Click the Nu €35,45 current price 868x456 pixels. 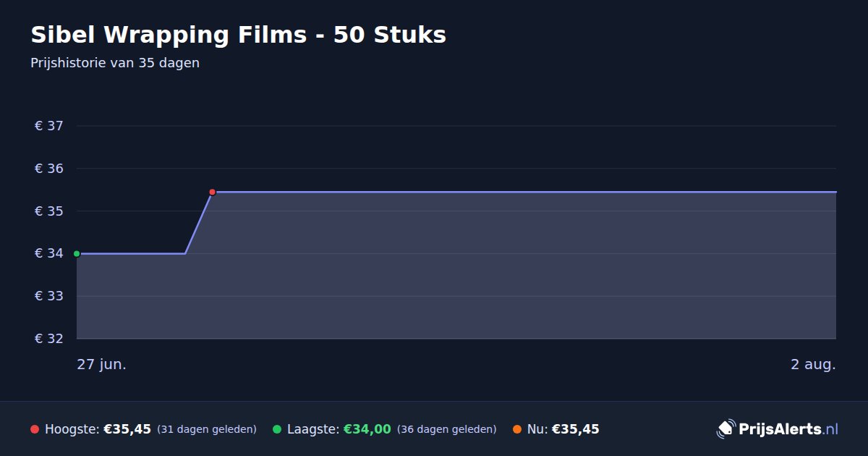pos(576,429)
